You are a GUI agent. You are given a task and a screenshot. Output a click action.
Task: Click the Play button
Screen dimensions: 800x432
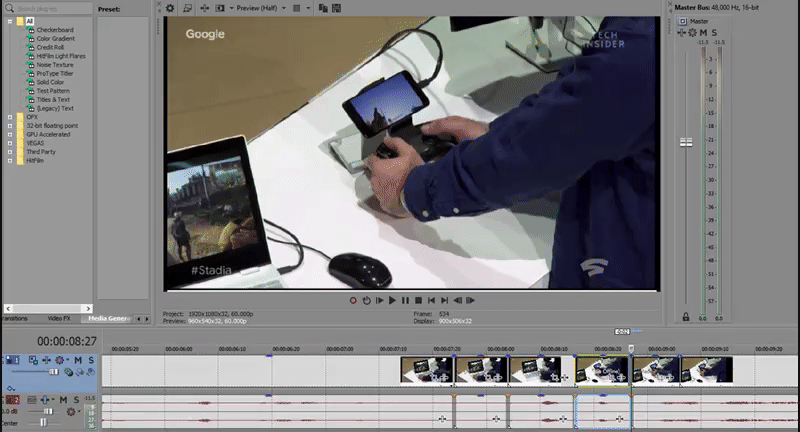392,300
